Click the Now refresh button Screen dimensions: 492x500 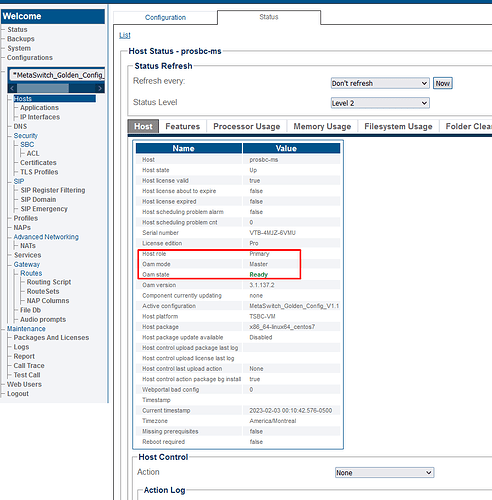tap(442, 83)
